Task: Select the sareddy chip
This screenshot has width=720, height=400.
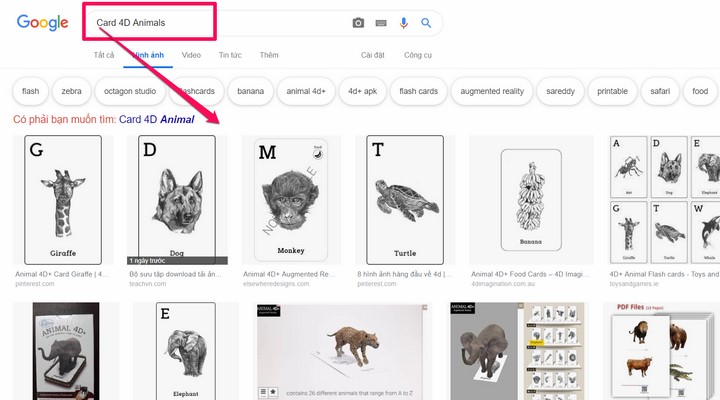Action: click(x=560, y=91)
